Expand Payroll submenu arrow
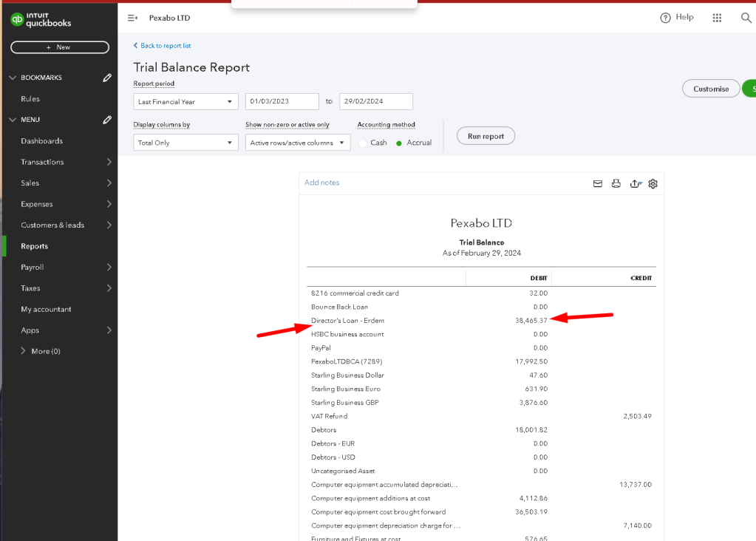The image size is (756, 541). tap(109, 267)
